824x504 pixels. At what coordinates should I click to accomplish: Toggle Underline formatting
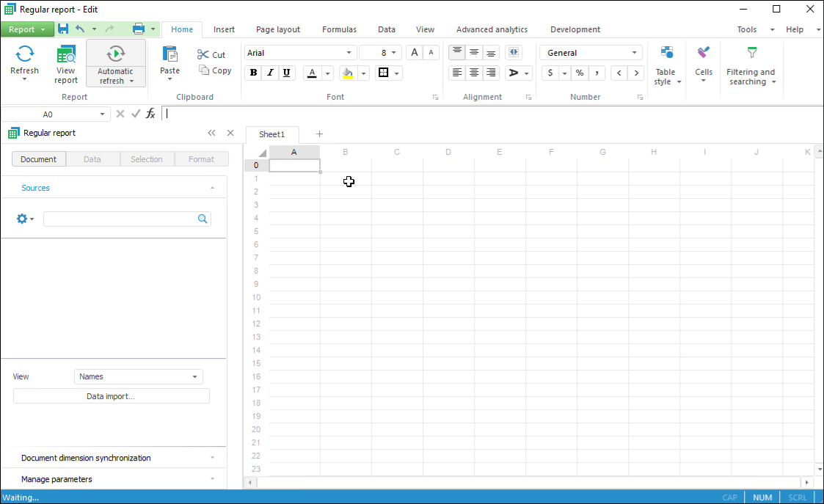point(286,73)
